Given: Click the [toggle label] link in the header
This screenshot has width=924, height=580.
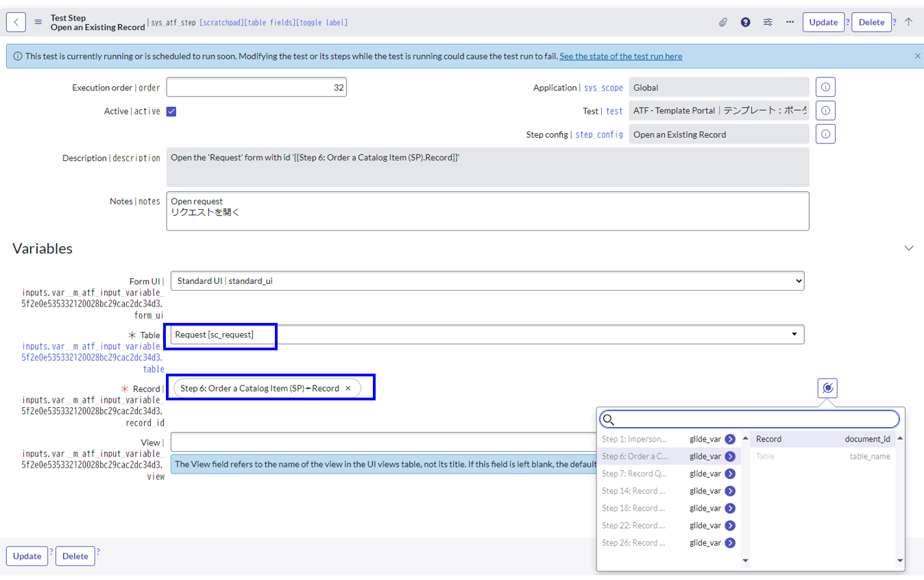Looking at the screenshot, I should pos(322,23).
